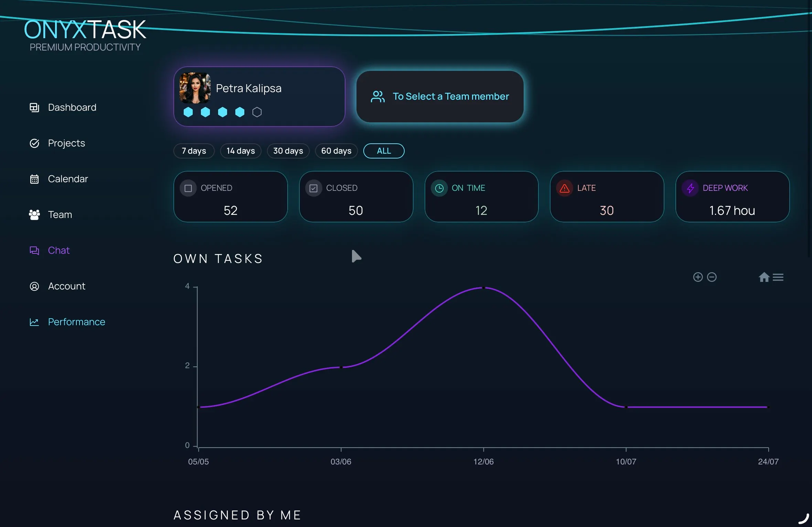The image size is (812, 527).
Task: Click the Opened 52 stat card
Action: (231, 197)
